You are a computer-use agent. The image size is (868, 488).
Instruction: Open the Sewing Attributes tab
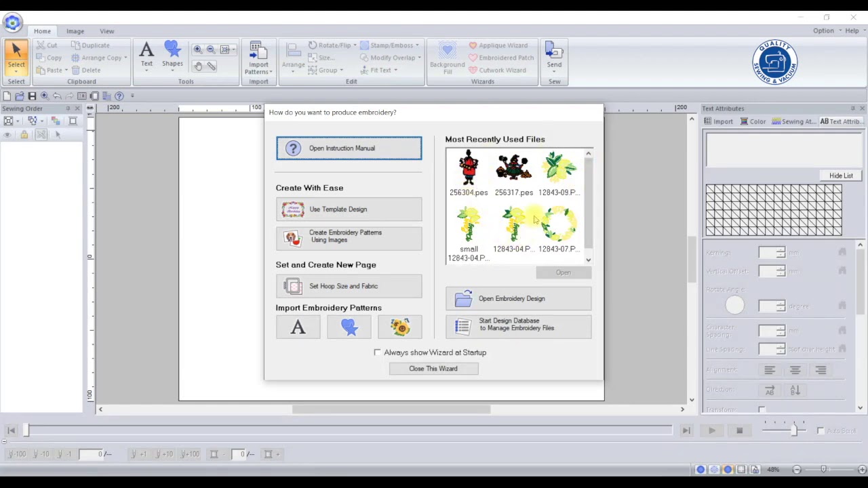click(794, 121)
